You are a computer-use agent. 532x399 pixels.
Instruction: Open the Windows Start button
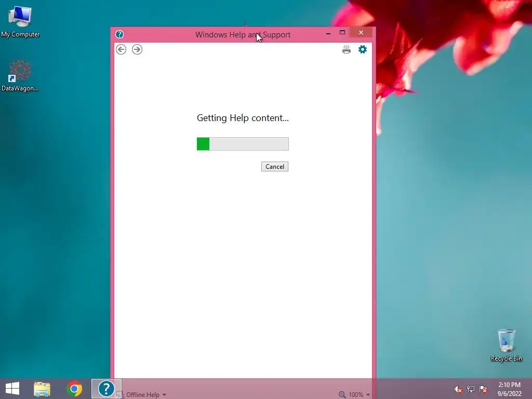(12, 389)
